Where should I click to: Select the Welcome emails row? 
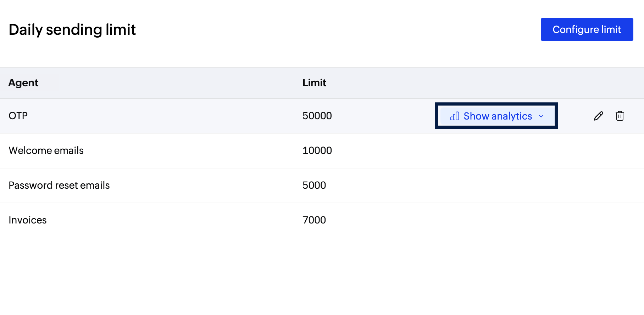(46, 150)
